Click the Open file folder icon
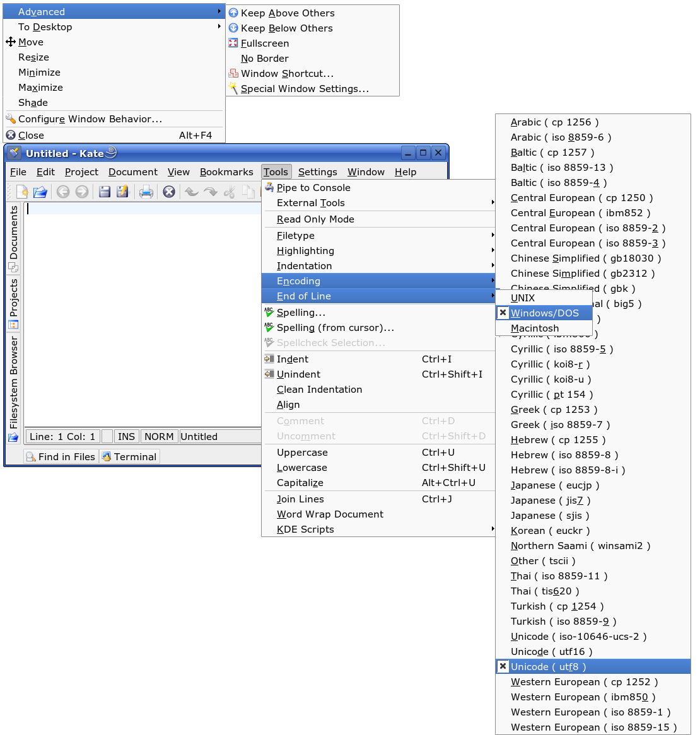The image size is (700, 735). pyautogui.click(x=40, y=192)
